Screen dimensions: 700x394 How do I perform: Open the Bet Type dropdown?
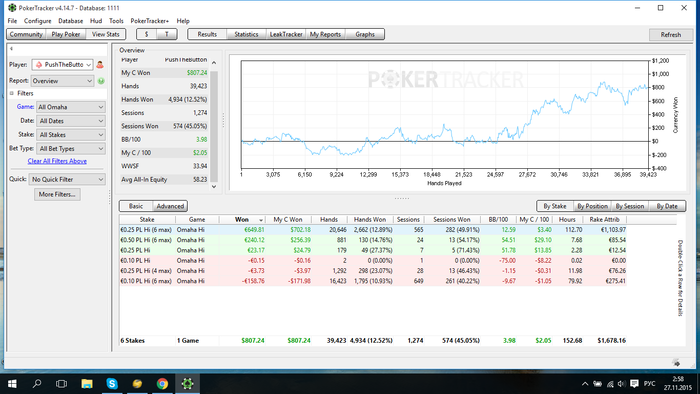[x=71, y=149]
